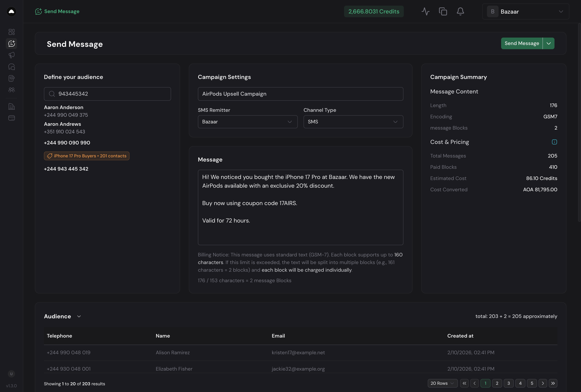
Task: Open the Channel Type dropdown
Action: pos(353,122)
